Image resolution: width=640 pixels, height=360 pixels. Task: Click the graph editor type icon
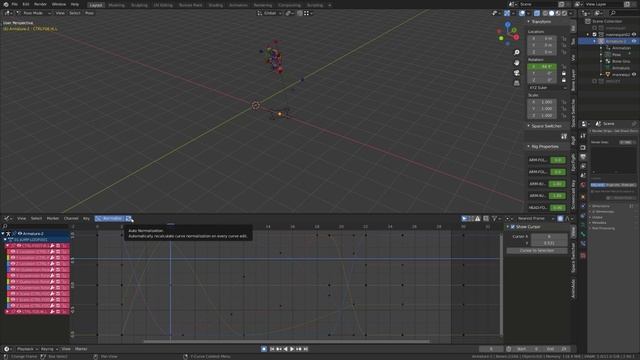pos(7,218)
